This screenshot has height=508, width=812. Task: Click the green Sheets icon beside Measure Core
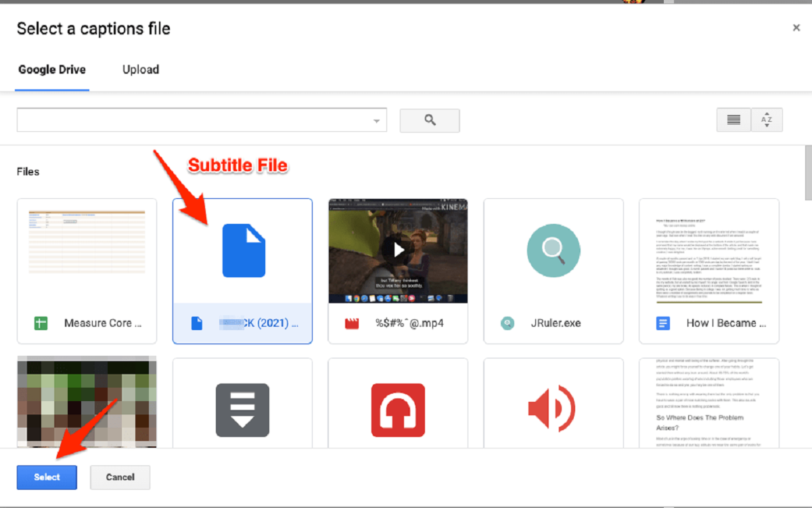[x=41, y=323]
